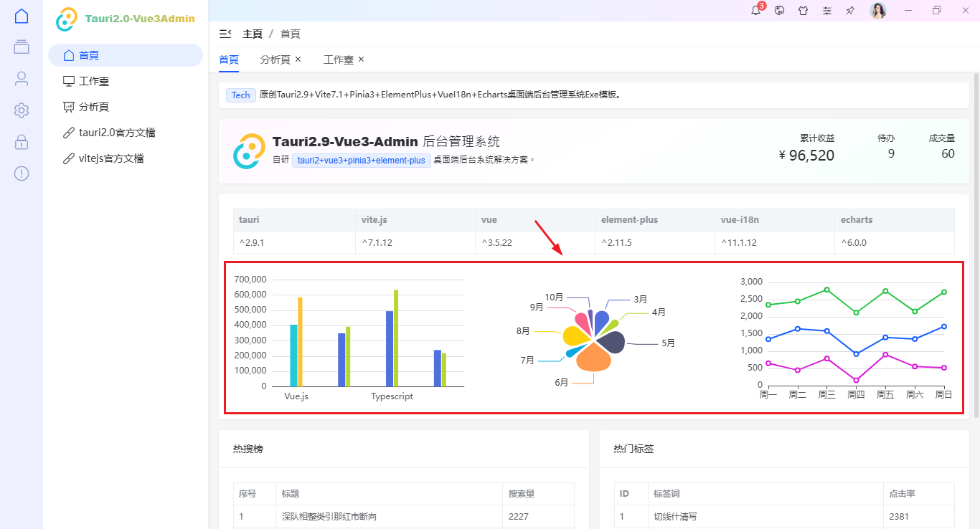
Task: Click the Tech tag
Action: [241, 95]
